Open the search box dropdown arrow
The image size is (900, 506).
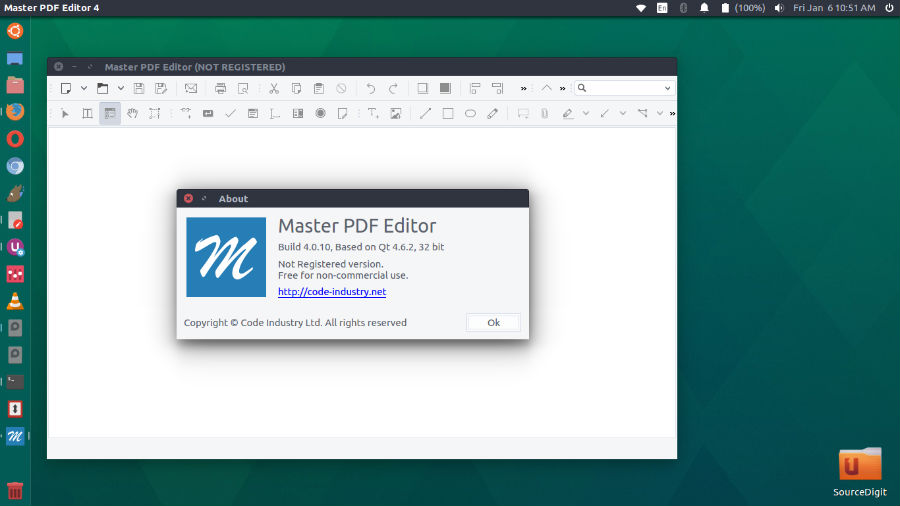click(x=668, y=88)
